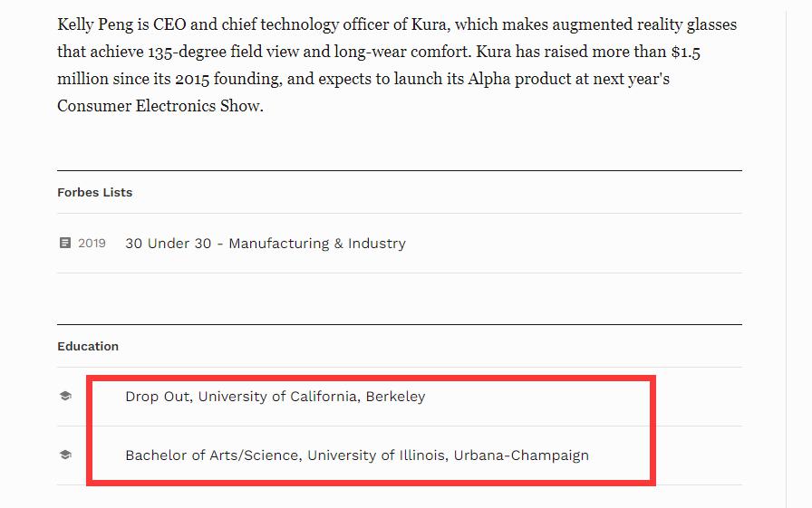The width and height of the screenshot is (812, 508).
Task: Click the graduation cap icon beside Bachelor of Arts/Science
Action: click(x=64, y=455)
